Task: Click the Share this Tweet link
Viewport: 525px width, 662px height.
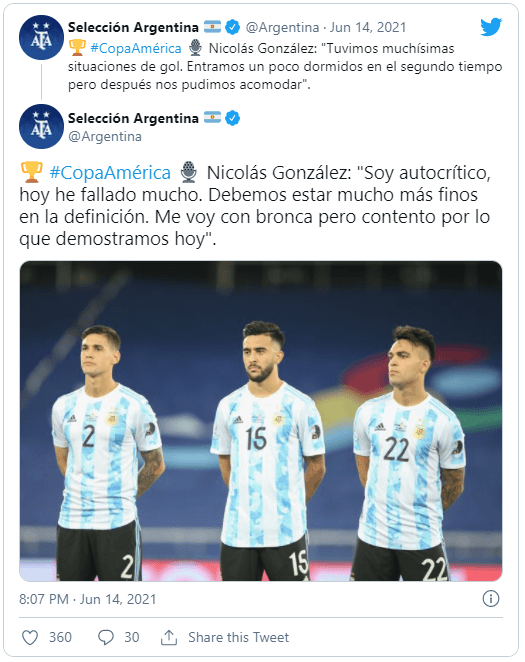Action: tap(238, 637)
